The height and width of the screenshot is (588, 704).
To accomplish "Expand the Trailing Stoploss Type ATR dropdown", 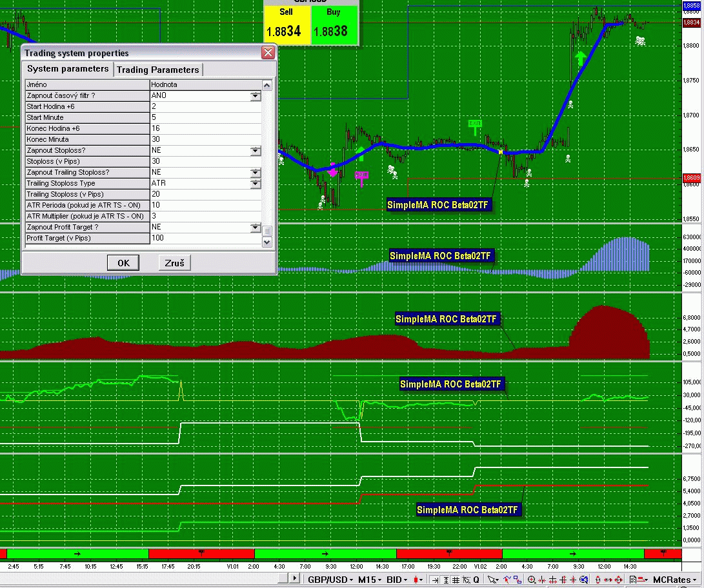I will pos(255,183).
